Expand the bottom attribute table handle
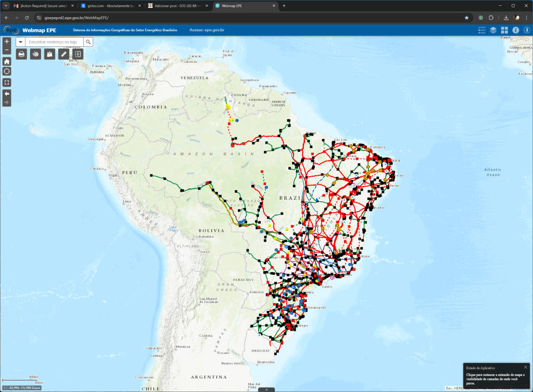Image resolution: width=533 pixels, height=392 pixels. click(266, 389)
